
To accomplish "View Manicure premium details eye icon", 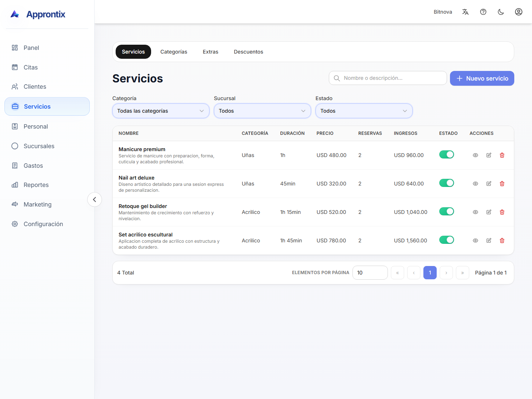I will click(475, 155).
